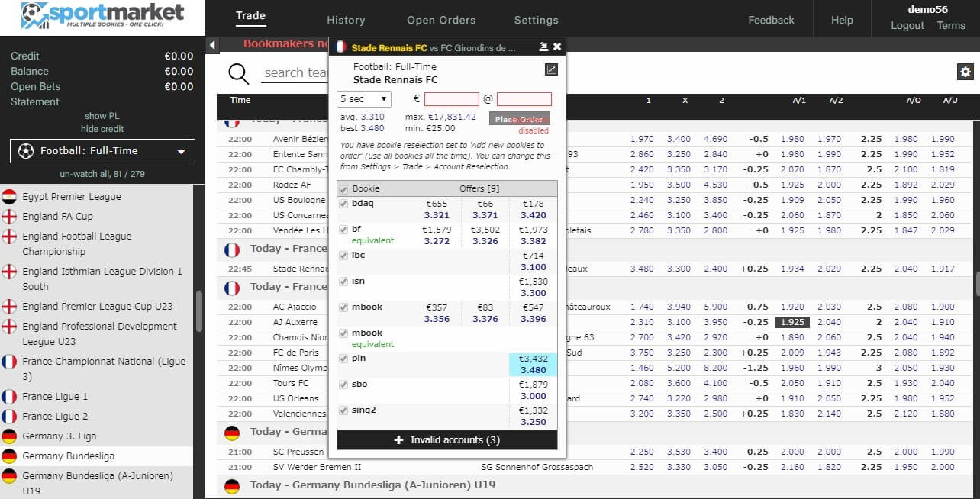Click the Egypt flag beside Egypt Premier League
The height and width of the screenshot is (499, 980).
coord(9,196)
